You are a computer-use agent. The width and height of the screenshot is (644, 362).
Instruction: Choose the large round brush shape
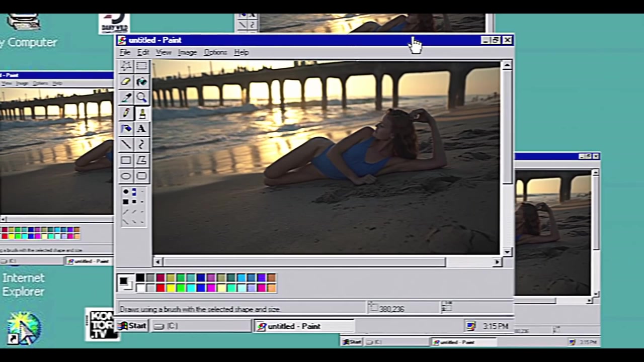point(126,192)
